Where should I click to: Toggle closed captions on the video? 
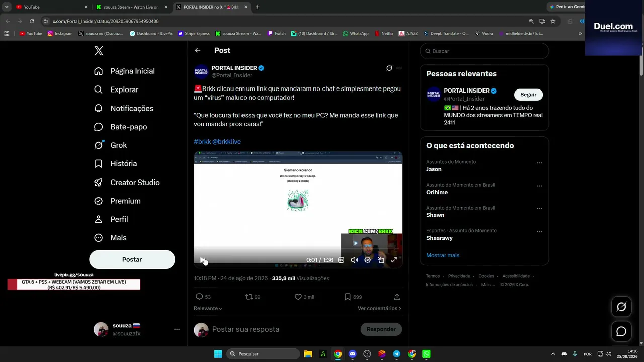pyautogui.click(x=341, y=260)
